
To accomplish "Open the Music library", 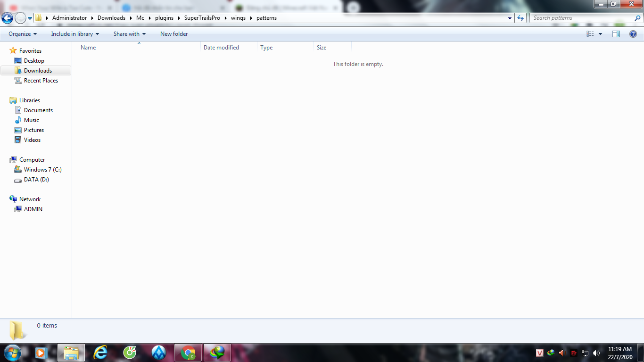I will 32,120.
